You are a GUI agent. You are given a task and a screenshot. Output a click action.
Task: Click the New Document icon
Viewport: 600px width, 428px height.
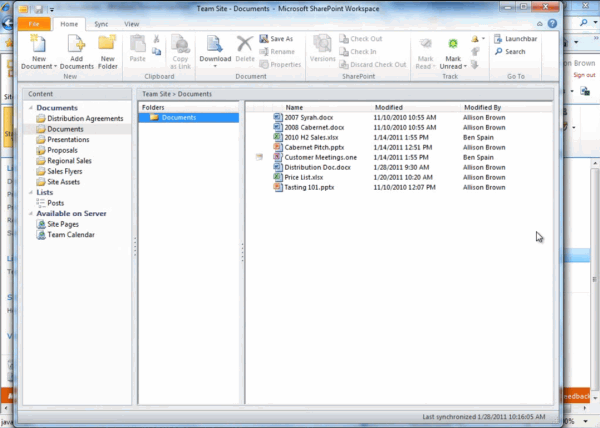38,44
